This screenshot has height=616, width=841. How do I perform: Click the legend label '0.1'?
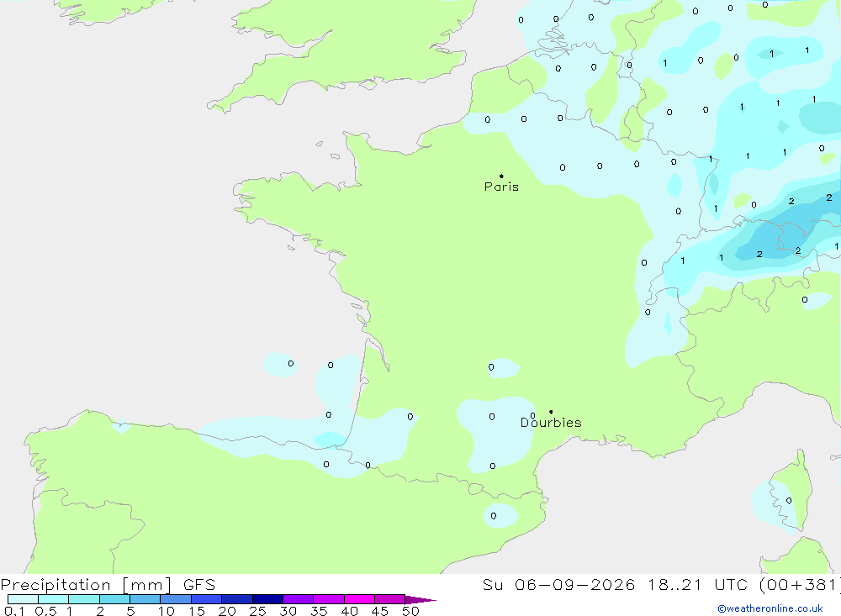point(14,611)
